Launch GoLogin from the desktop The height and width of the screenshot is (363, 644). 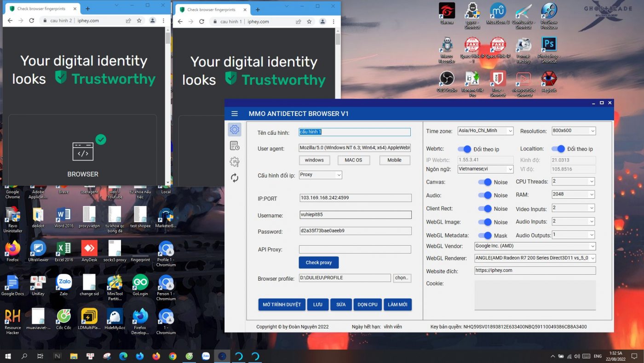(140, 285)
